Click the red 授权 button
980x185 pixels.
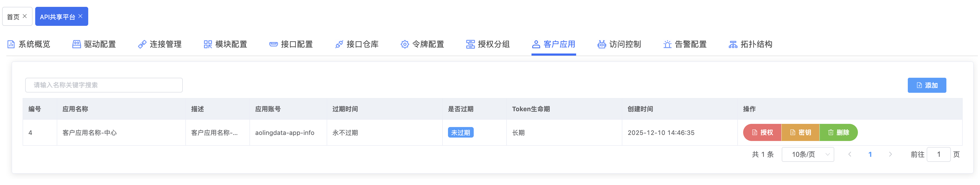pos(762,132)
